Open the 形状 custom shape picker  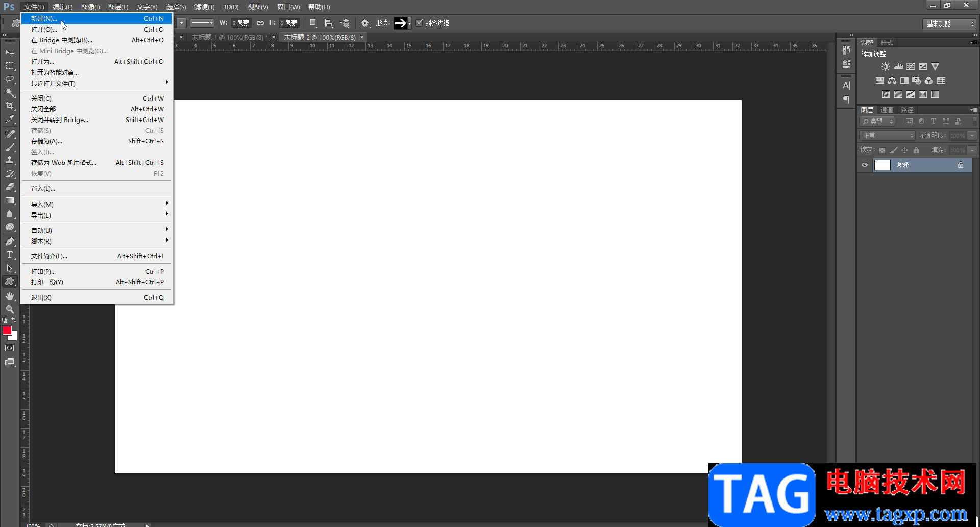click(402, 23)
